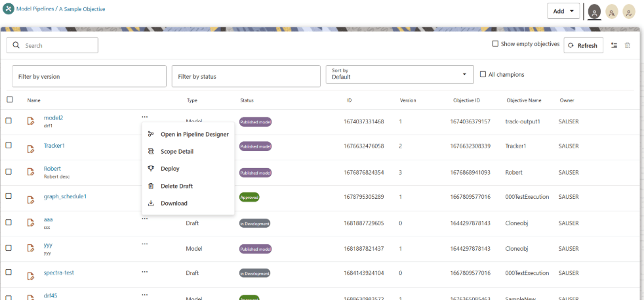Select the model2 row checkbox
The image size is (644, 302).
click(9, 120)
